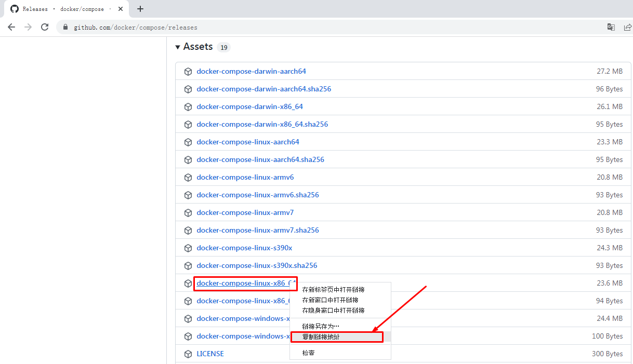This screenshot has height=364, width=633.
Task: Switch to the Releases docker/compose tab
Action: coord(62,9)
